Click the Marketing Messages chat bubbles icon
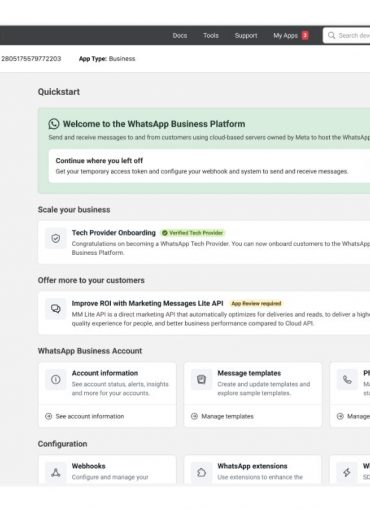 click(56, 309)
